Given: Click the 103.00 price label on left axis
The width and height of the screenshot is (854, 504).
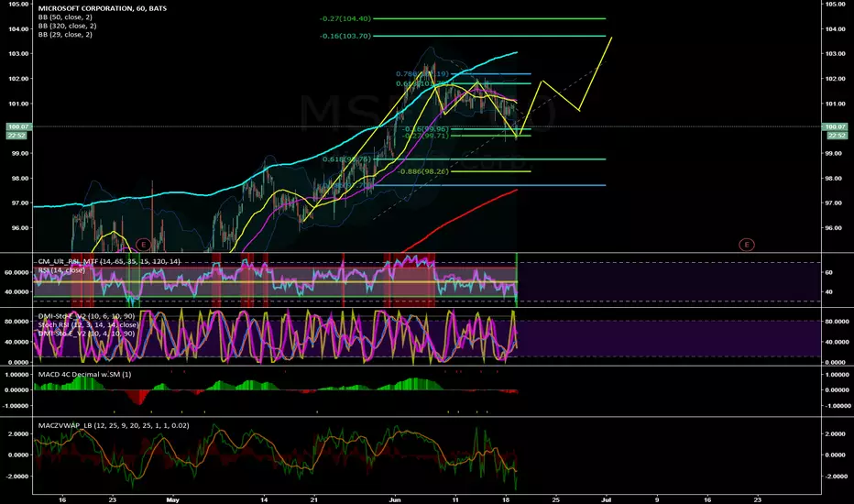Looking at the screenshot, I should (19, 54).
